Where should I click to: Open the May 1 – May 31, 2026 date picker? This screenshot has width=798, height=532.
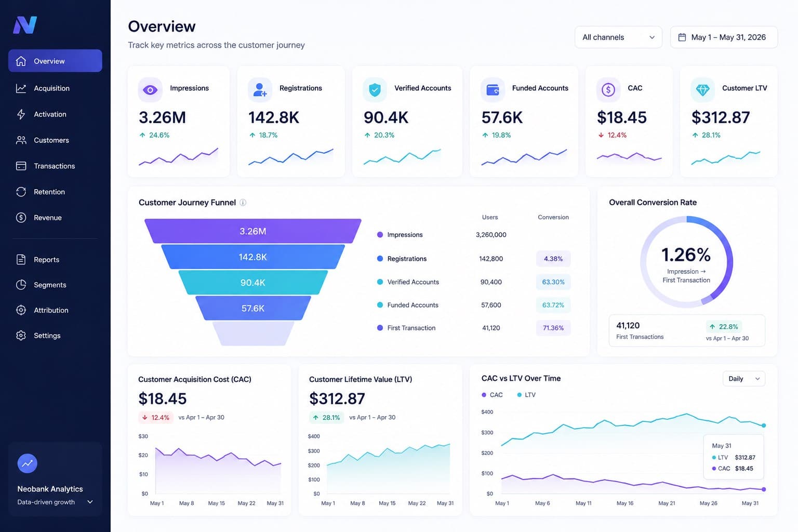pyautogui.click(x=724, y=37)
